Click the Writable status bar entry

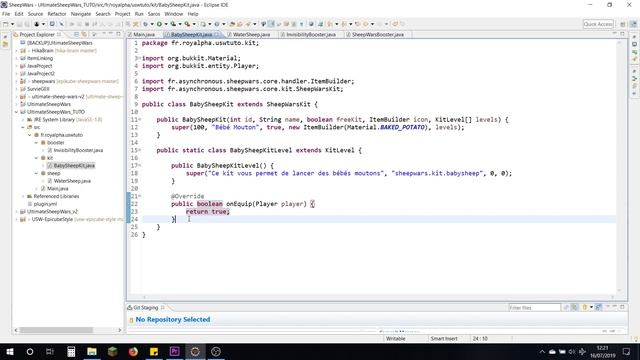[x=396, y=338]
